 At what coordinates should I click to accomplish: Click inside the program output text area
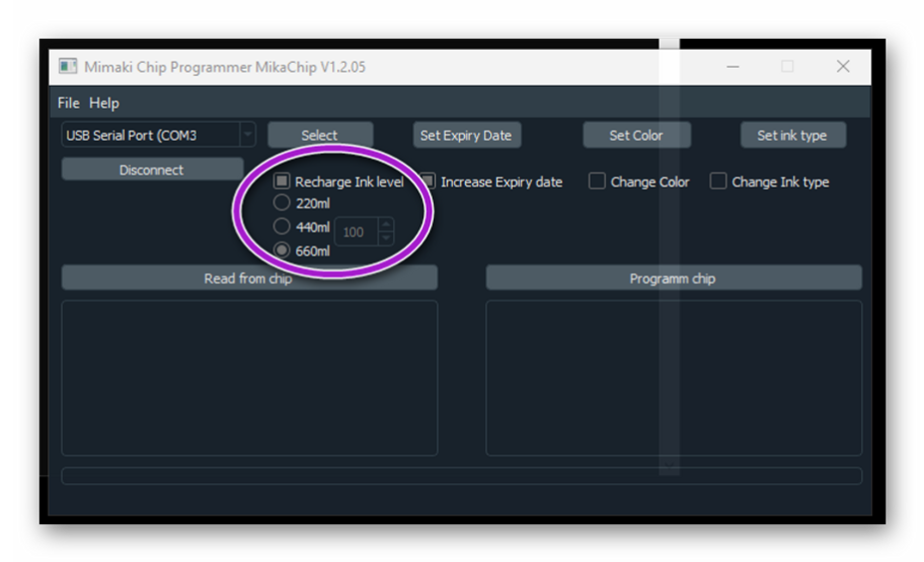tap(674, 378)
